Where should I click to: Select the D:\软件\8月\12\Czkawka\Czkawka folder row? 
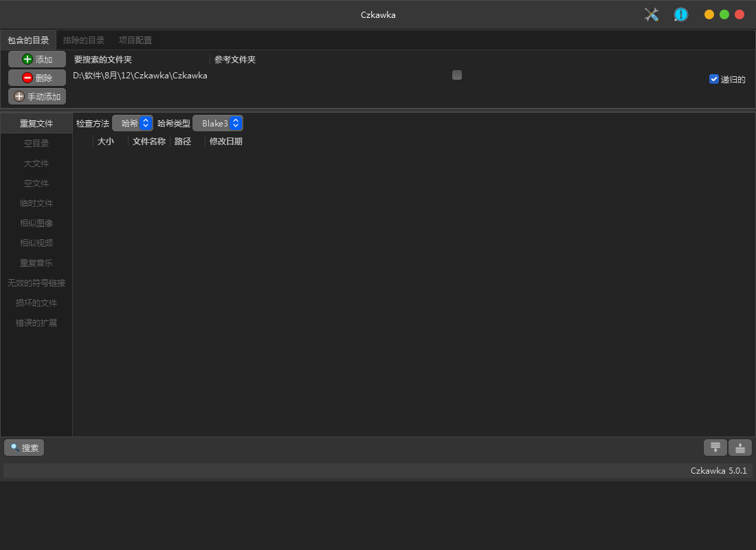coord(388,75)
